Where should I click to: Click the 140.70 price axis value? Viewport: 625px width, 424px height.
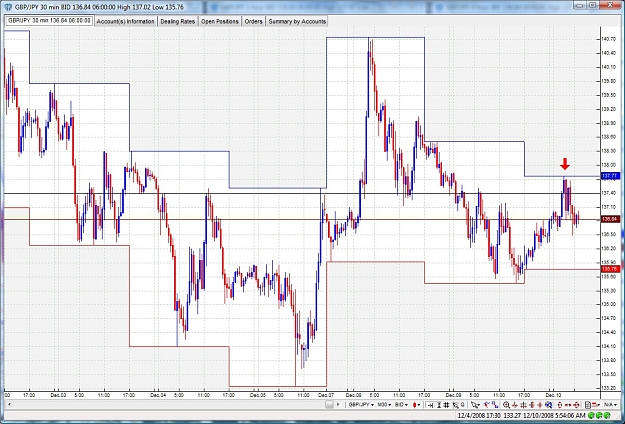coord(608,39)
